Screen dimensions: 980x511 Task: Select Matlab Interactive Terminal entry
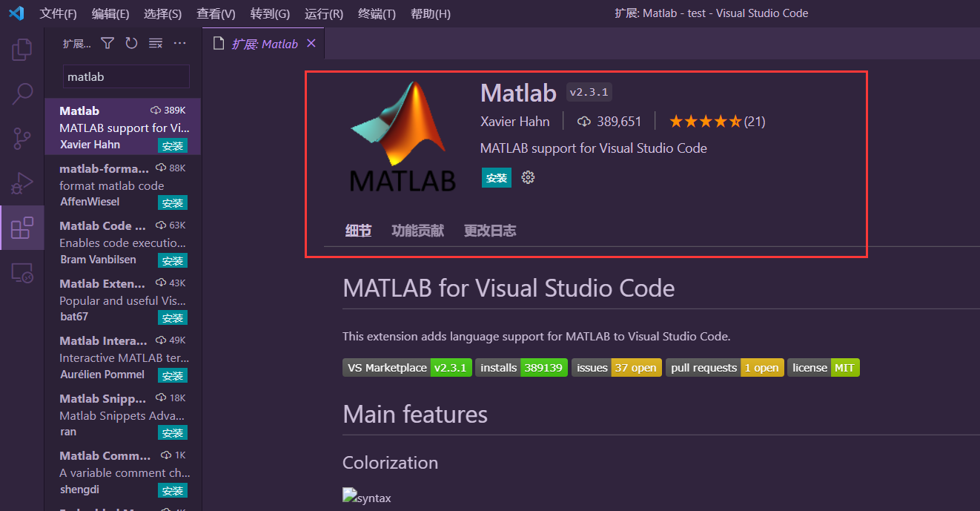point(123,357)
